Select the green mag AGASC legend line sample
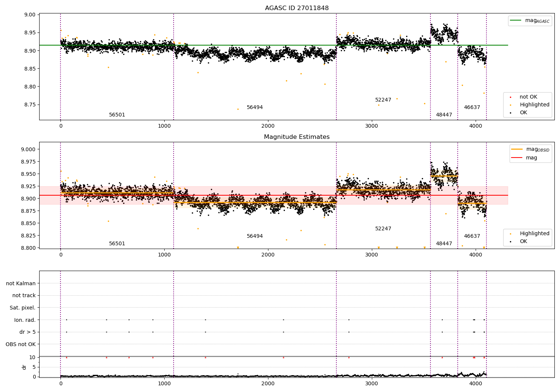The width and height of the screenshot is (560, 392). [516, 21]
